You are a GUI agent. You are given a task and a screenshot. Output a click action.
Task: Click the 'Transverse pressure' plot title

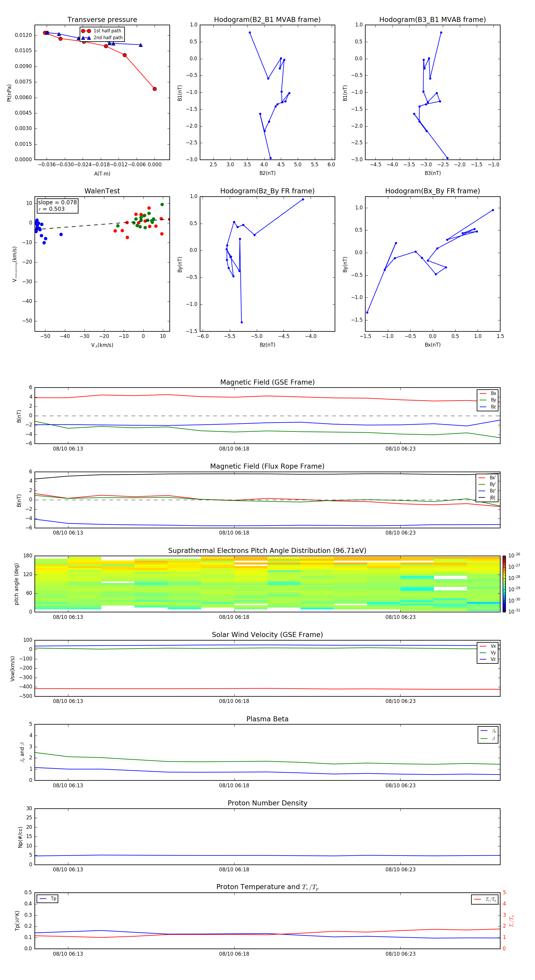pos(102,19)
